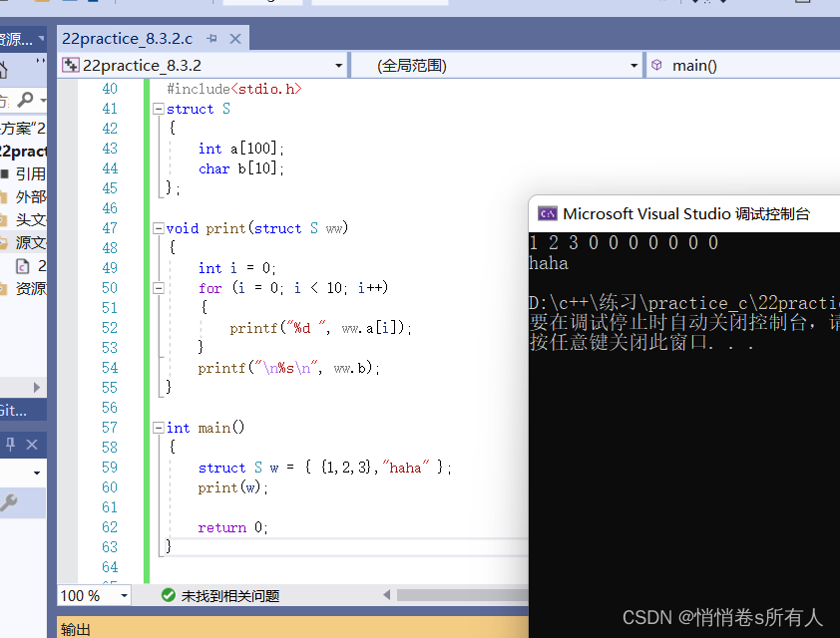Click the editor horizontal scrollbar left arrow
This screenshot has height=638, width=840.
(x=387, y=595)
